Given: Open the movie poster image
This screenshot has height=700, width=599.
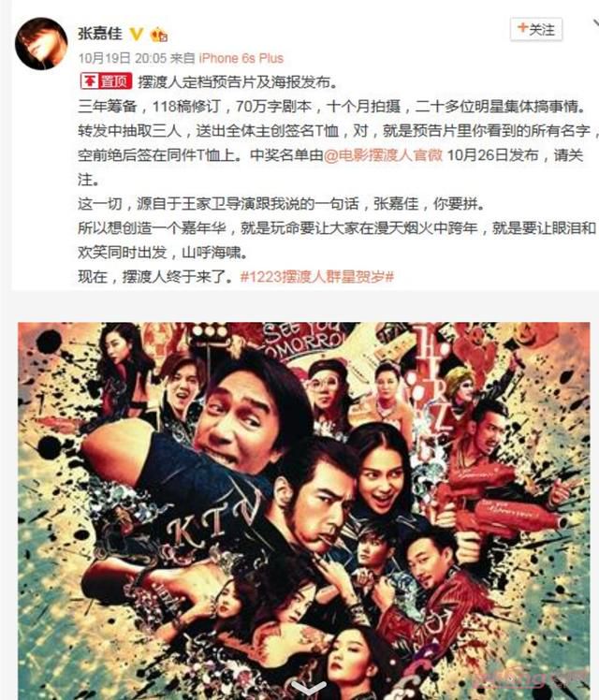Looking at the screenshot, I should [303, 511].
